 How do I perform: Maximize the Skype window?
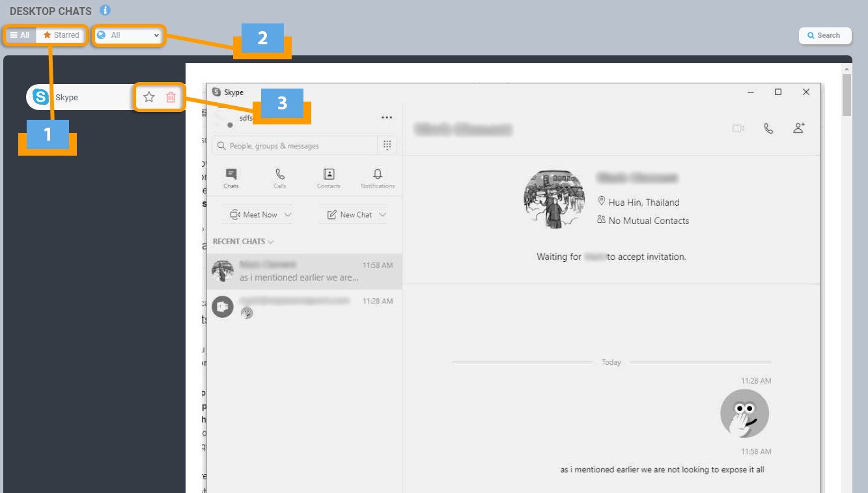[x=778, y=92]
